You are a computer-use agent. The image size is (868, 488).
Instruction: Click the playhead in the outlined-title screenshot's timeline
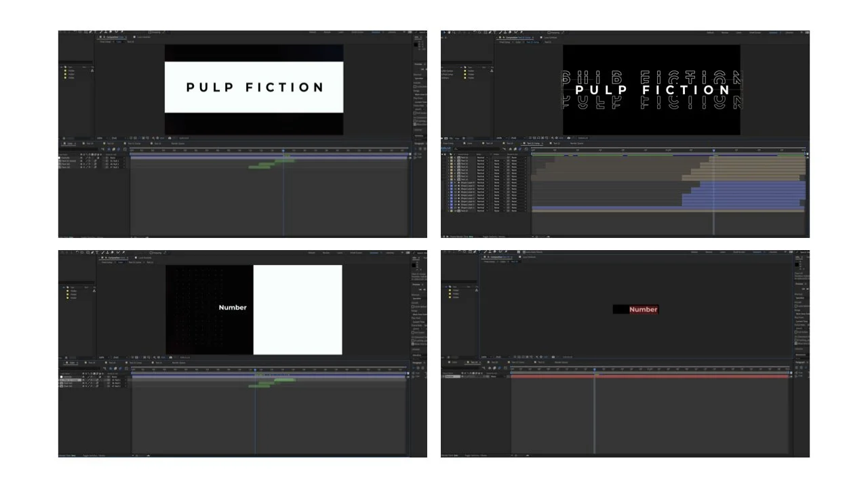[x=713, y=150]
